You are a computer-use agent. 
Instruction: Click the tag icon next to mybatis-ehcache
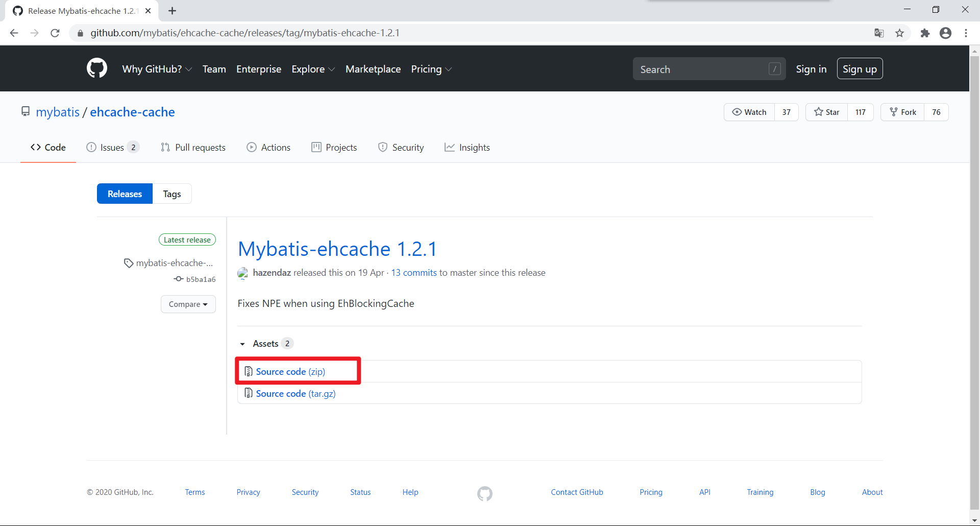[x=129, y=263]
